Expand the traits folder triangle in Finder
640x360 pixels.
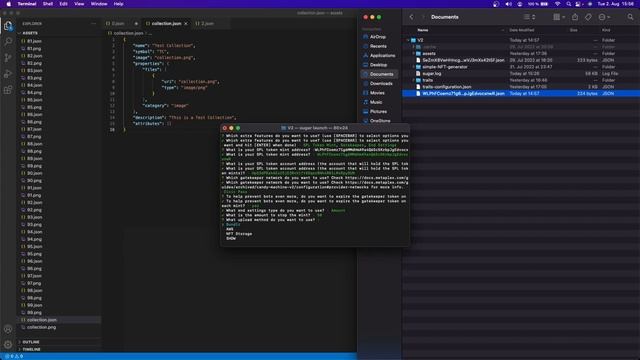(413, 80)
